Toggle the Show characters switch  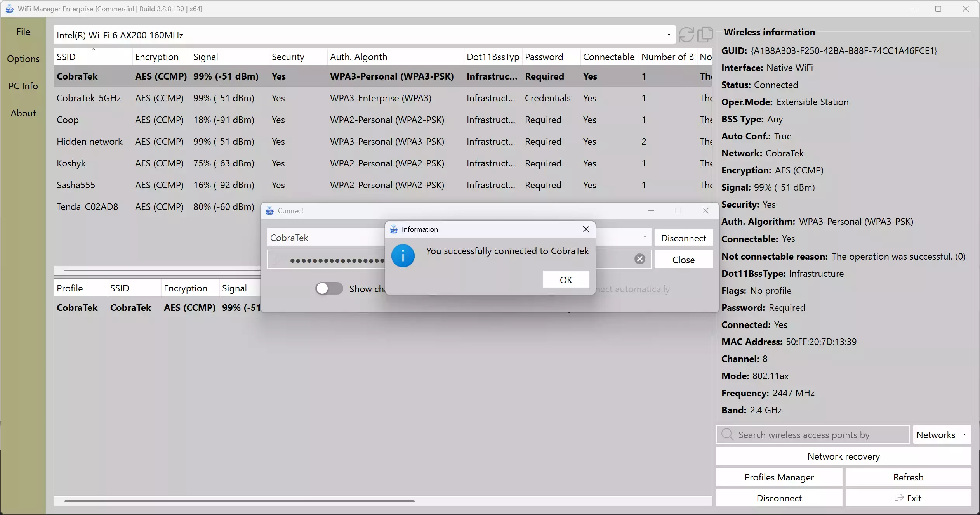(329, 289)
